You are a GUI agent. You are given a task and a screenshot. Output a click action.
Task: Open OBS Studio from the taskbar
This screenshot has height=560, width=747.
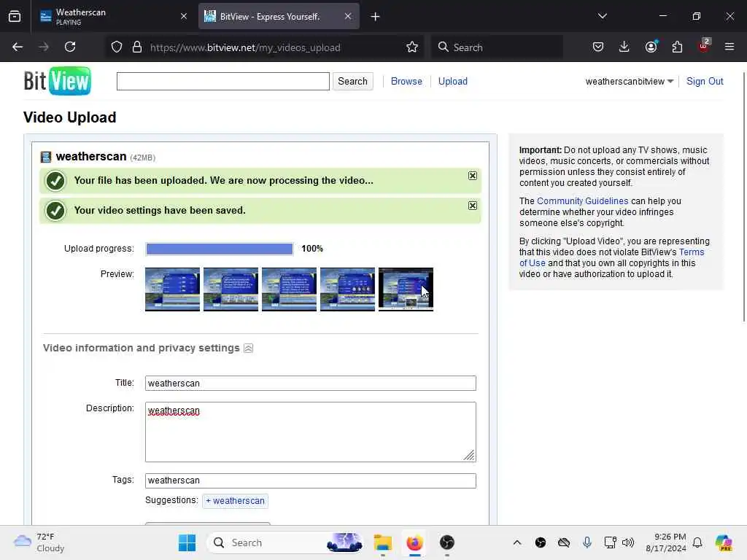[447, 542]
